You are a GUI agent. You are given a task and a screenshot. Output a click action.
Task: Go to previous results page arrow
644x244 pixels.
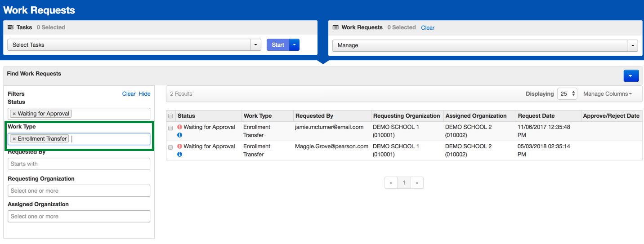391,183
